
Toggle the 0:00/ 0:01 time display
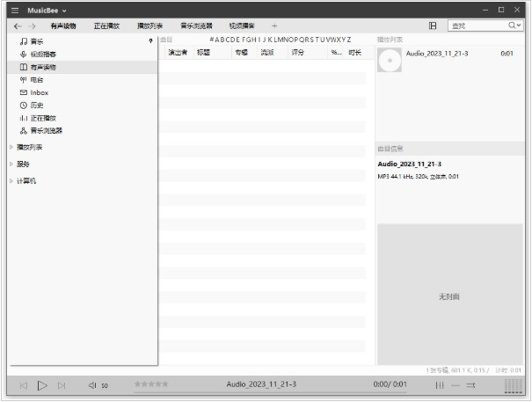390,384
